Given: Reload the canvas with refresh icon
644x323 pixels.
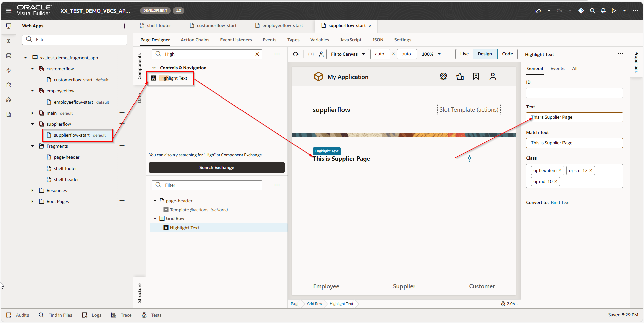Looking at the screenshot, I should click(296, 54).
